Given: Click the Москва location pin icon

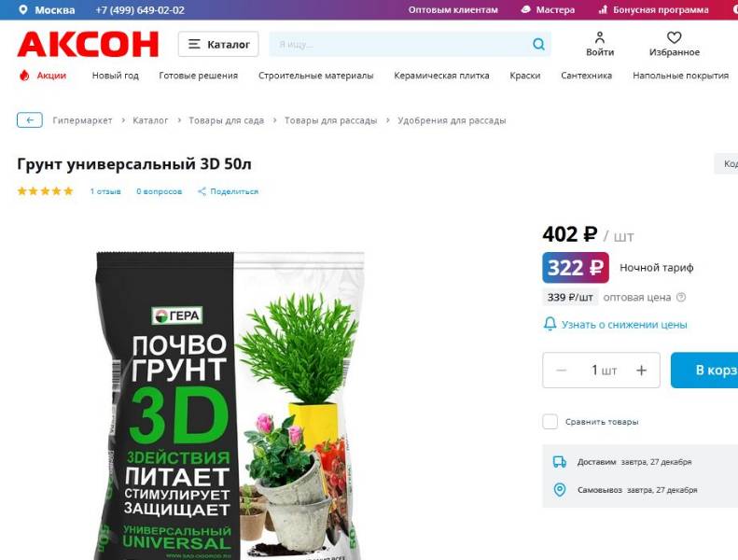Looking at the screenshot, I should click(22, 10).
